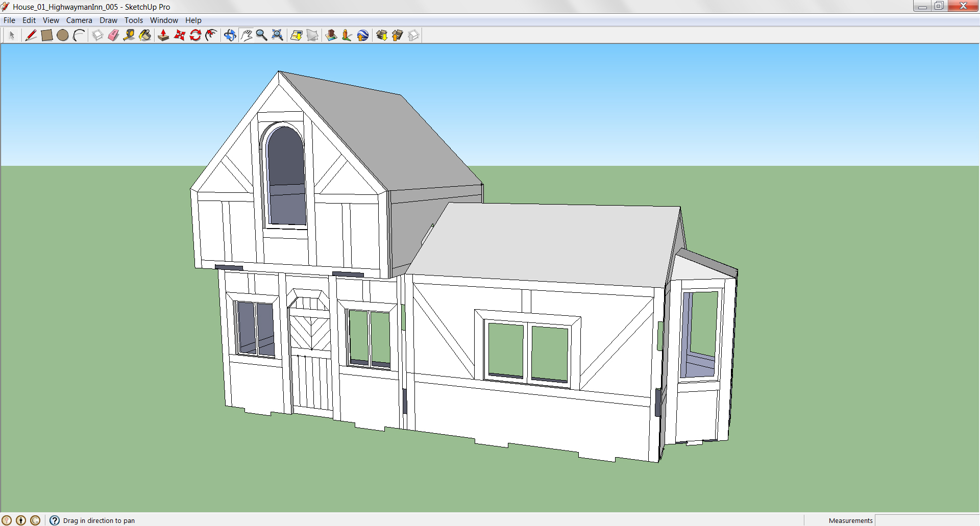The width and height of the screenshot is (980, 526).
Task: Select the Move tool with red arrows
Action: [x=179, y=35]
